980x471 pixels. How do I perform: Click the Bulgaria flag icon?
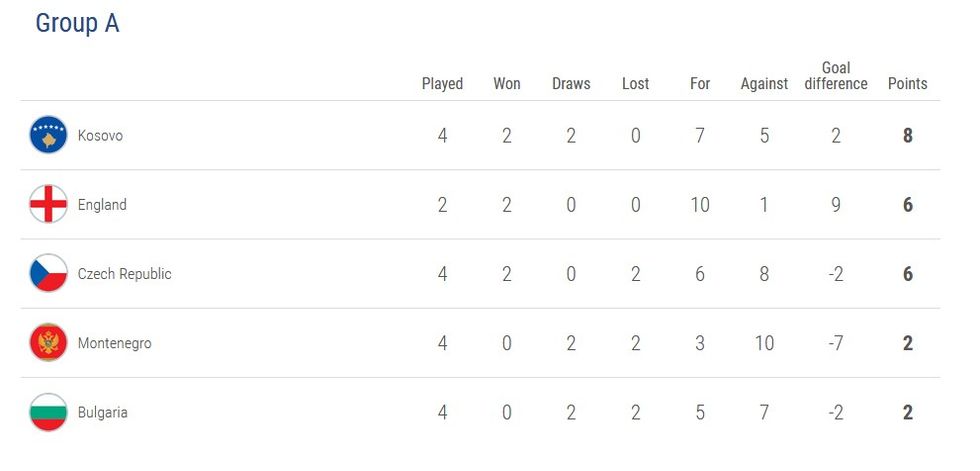click(48, 412)
